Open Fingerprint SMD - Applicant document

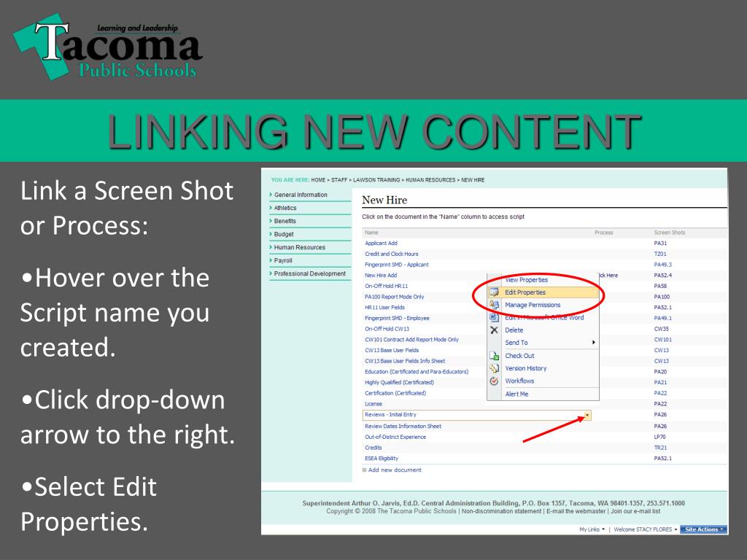coord(397,265)
